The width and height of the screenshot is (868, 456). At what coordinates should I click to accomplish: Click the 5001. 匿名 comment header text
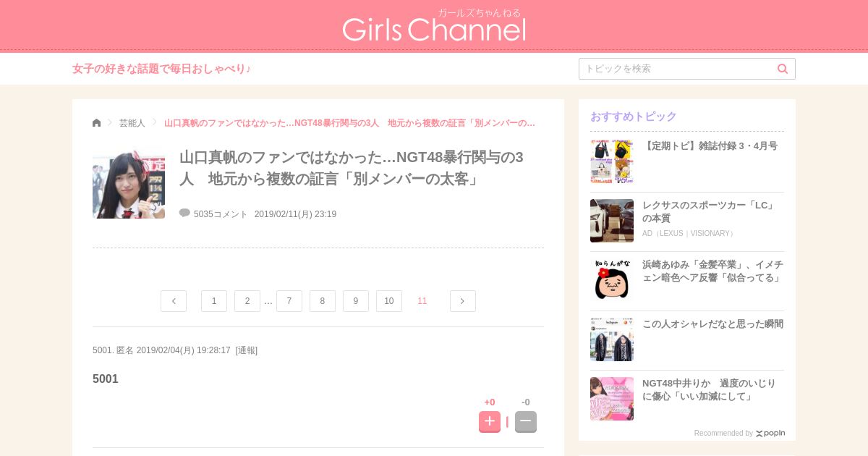click(113, 350)
